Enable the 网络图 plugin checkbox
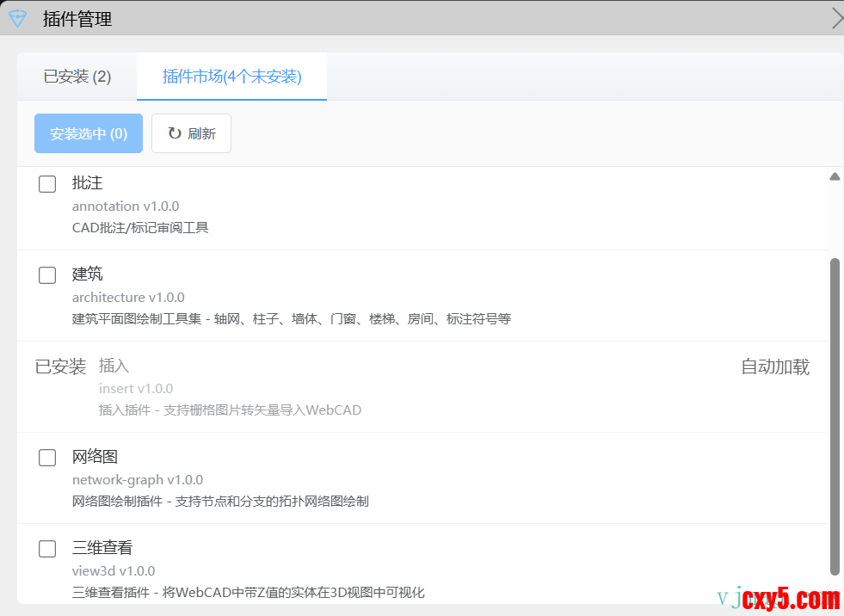 [x=47, y=458]
